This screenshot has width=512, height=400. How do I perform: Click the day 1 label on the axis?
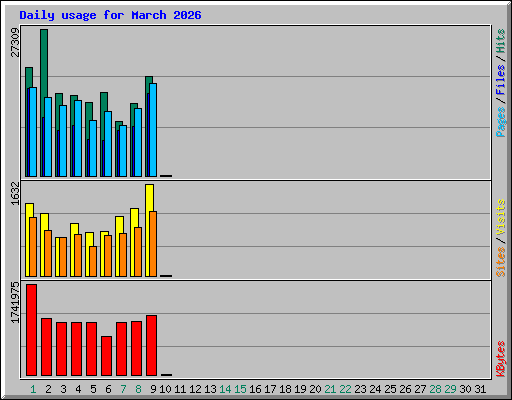(x=33, y=389)
